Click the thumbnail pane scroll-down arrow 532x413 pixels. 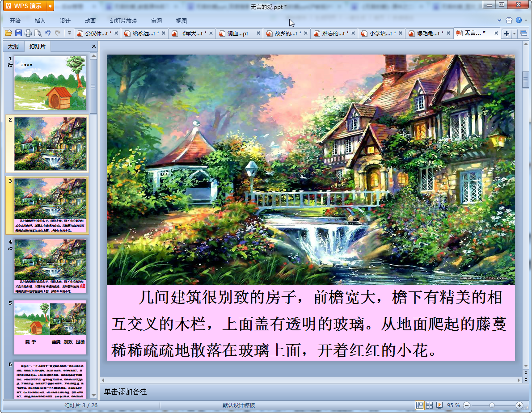coord(93,395)
